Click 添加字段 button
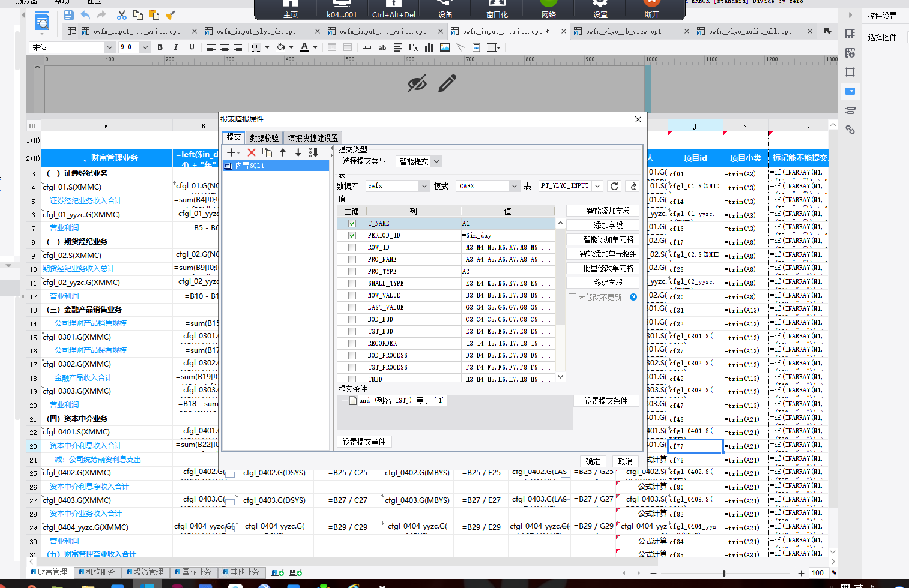The width and height of the screenshot is (909, 588). point(603,225)
